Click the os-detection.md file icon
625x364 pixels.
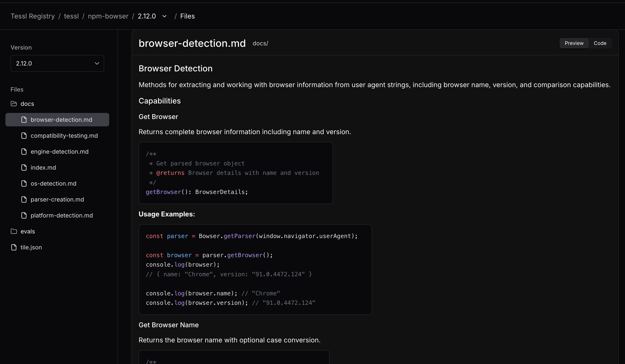pyautogui.click(x=24, y=183)
